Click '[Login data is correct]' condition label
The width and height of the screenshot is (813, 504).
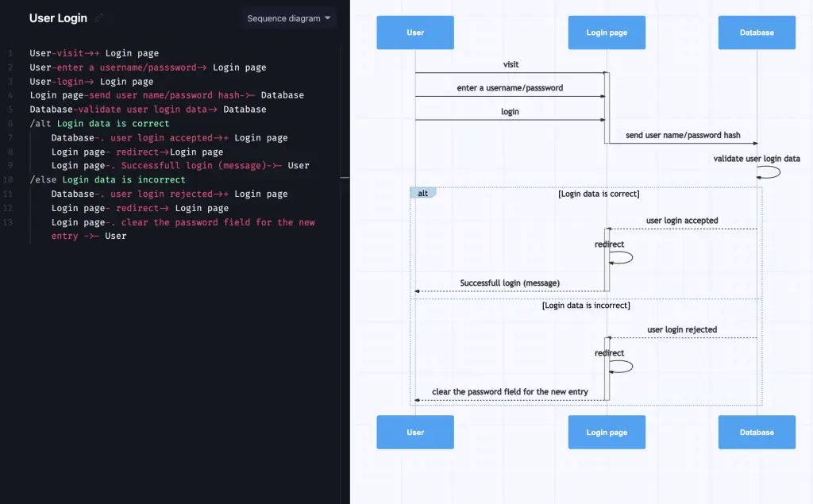pyautogui.click(x=599, y=194)
